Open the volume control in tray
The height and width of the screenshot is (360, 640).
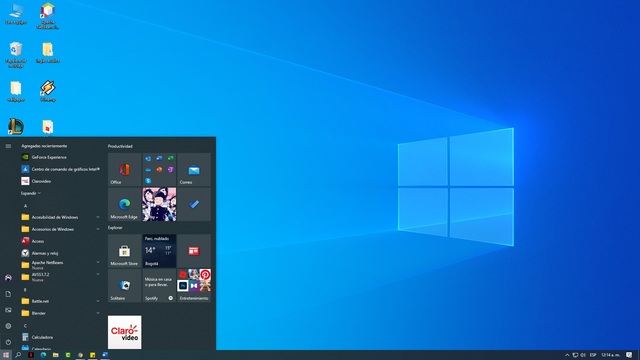583,355
